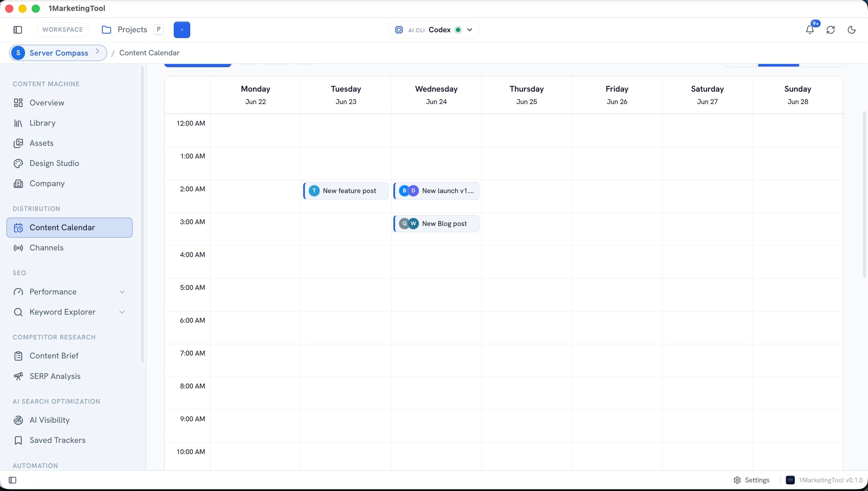868x491 pixels.
Task: Open Company in the sidebar
Action: click(x=69, y=184)
